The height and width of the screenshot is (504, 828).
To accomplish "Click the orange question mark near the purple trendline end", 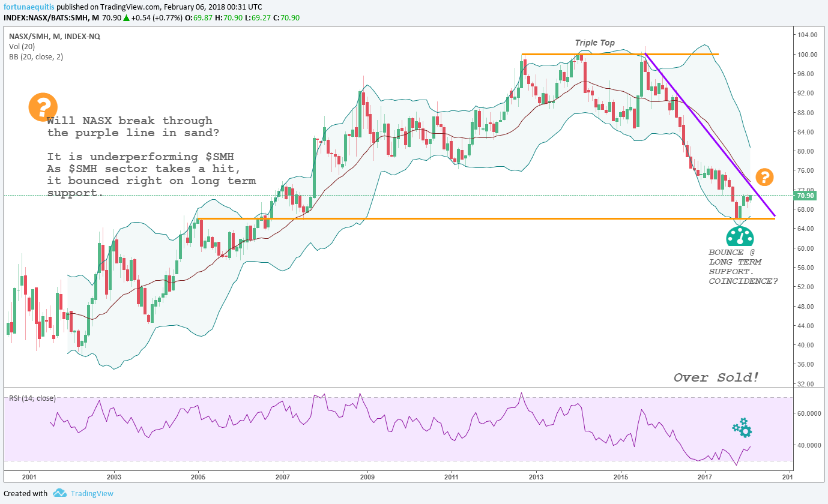I will pyautogui.click(x=764, y=177).
